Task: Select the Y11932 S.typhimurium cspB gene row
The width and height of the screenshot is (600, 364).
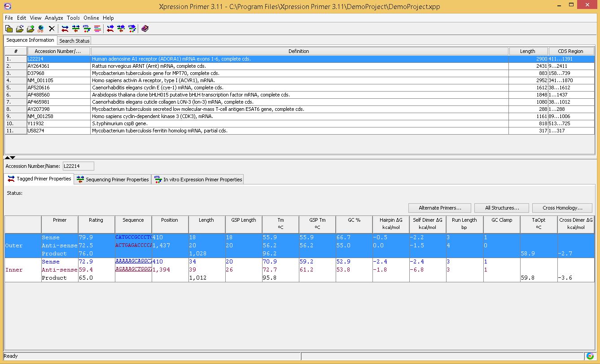Action: tap(300, 123)
